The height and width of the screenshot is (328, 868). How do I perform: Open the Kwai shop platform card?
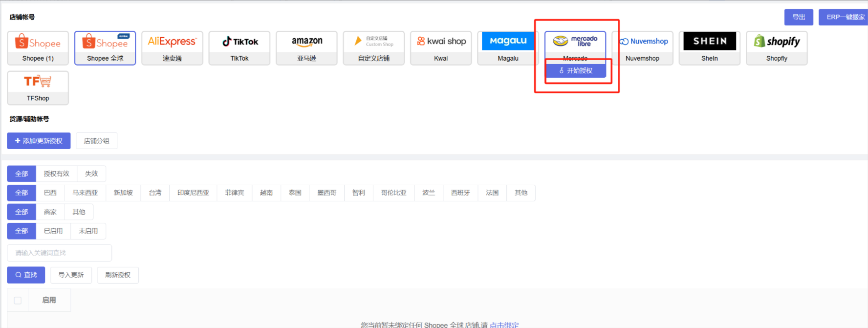coord(441,48)
